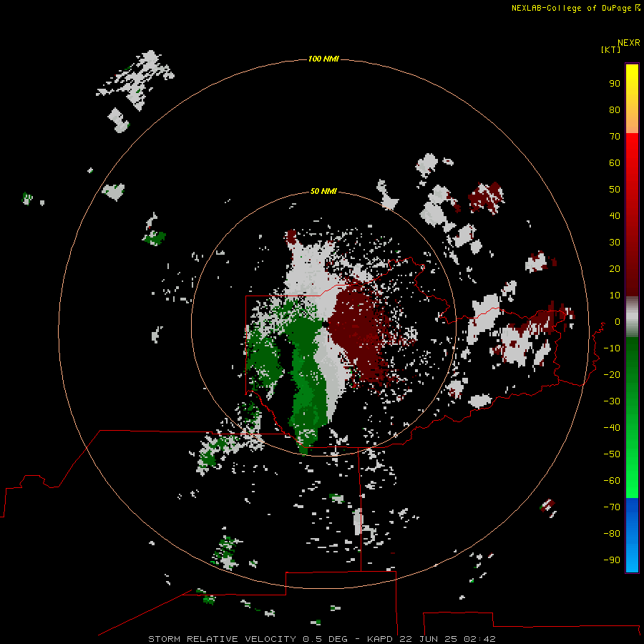Click the -20 value on the velocity scale
Viewport: 644px width, 644px height.
click(612, 374)
